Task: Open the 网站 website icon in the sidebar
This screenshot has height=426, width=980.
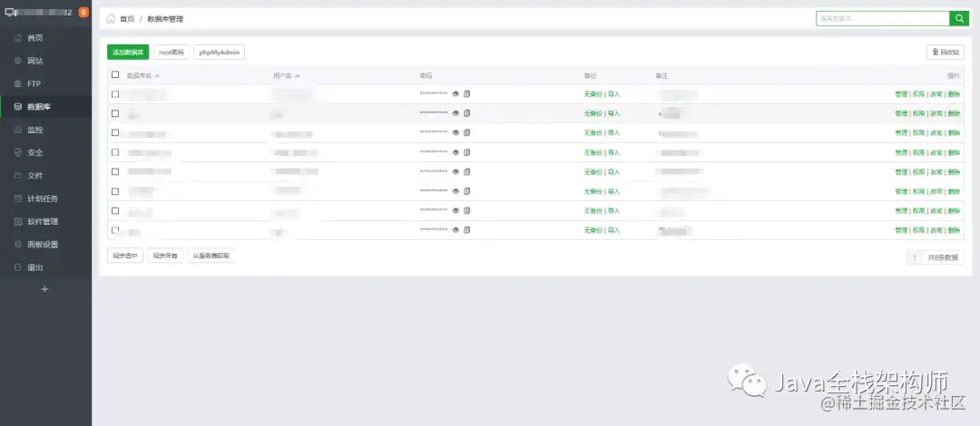Action: (x=18, y=62)
